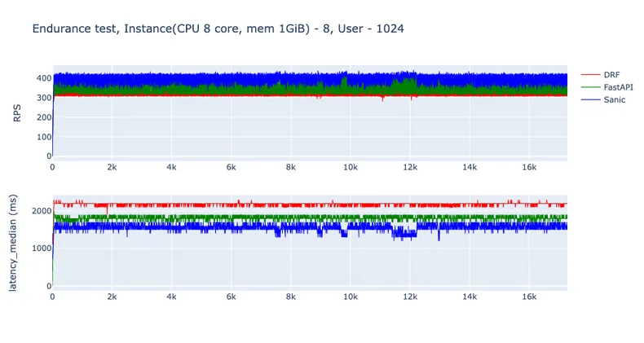Click the Endurance test chart title

(x=218, y=29)
